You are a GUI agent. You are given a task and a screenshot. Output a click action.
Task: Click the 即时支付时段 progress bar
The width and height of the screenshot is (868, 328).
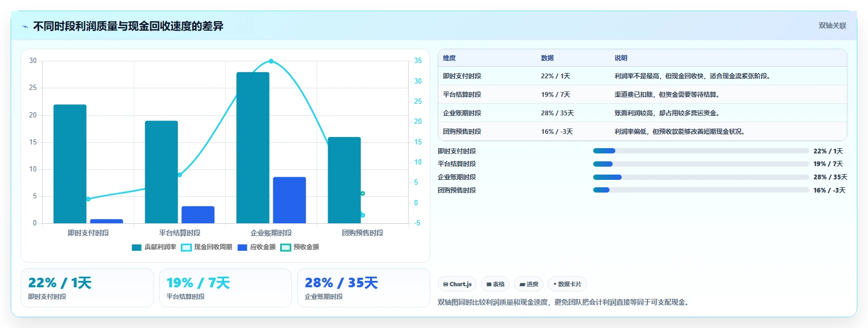point(701,151)
